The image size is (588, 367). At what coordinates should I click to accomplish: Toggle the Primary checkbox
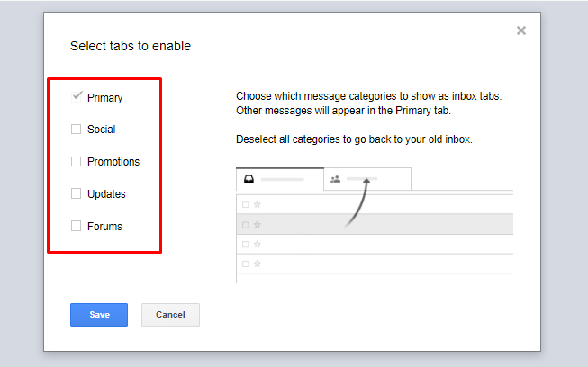[77, 96]
